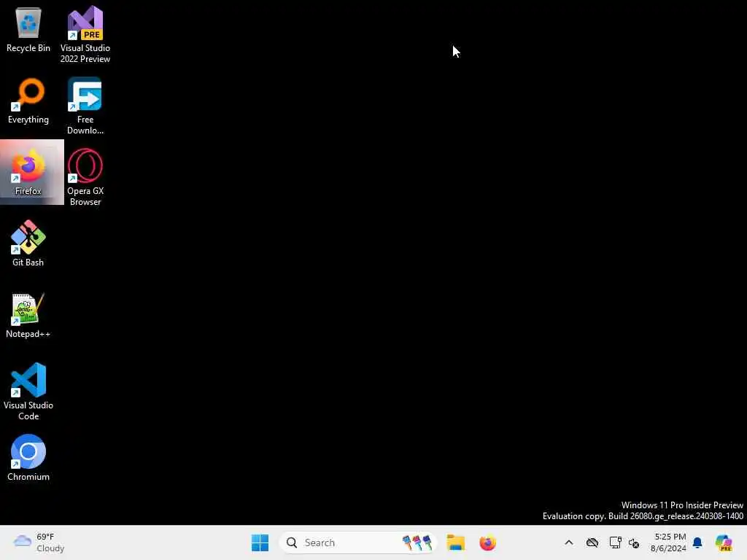The height and width of the screenshot is (560, 747).
Task: Open the clock showing 5:25 PM
Action: coord(669,542)
